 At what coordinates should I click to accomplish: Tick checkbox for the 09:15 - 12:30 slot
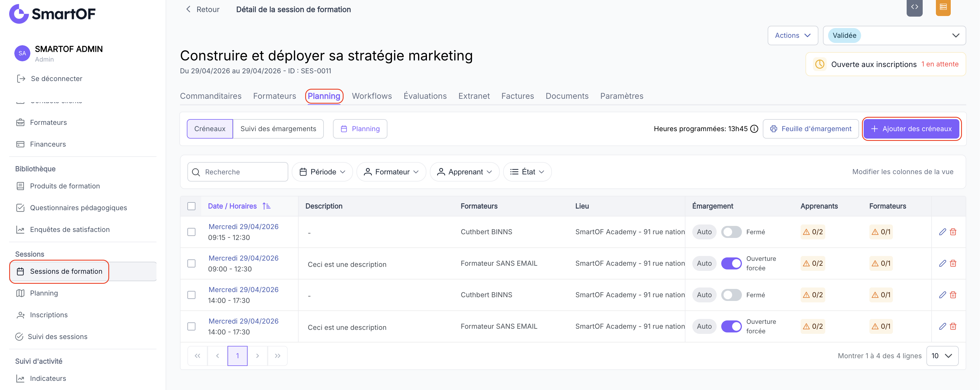(191, 232)
